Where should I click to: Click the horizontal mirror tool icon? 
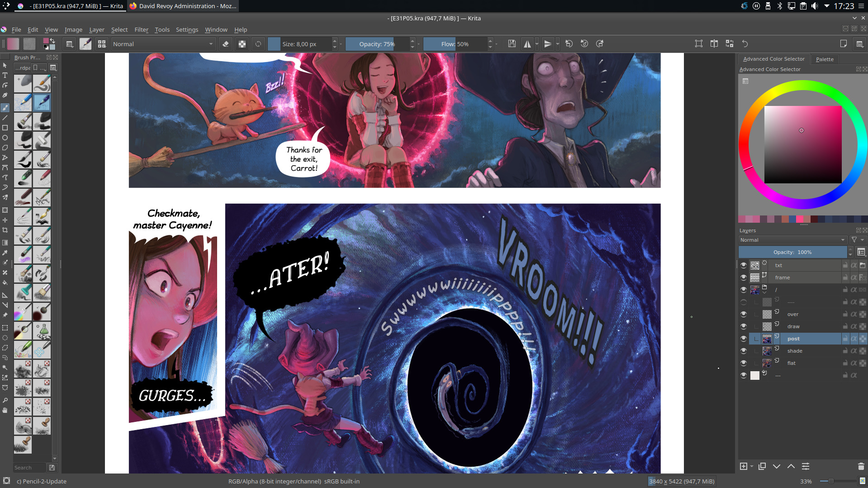527,44
